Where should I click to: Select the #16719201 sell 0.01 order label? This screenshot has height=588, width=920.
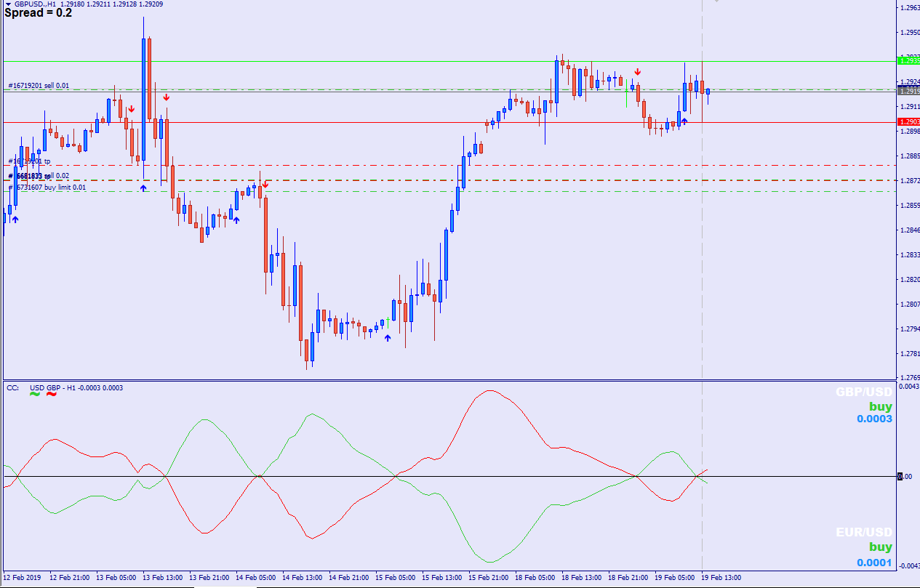pyautogui.click(x=39, y=86)
